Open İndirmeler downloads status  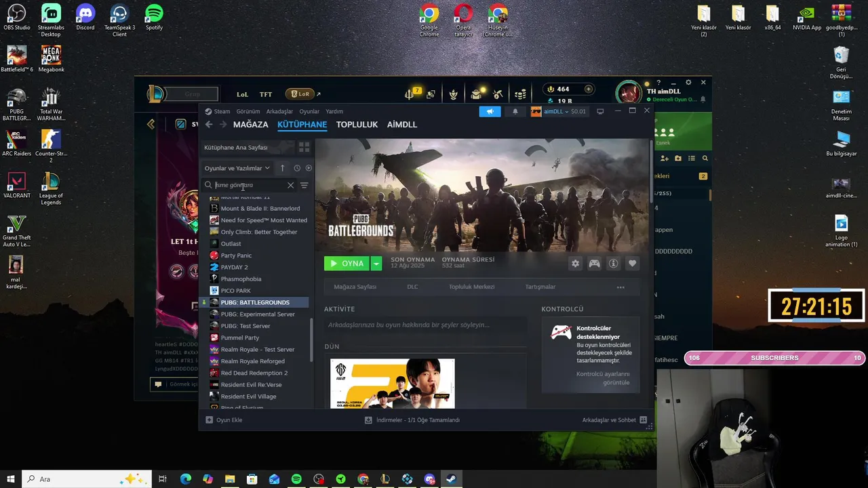412,420
